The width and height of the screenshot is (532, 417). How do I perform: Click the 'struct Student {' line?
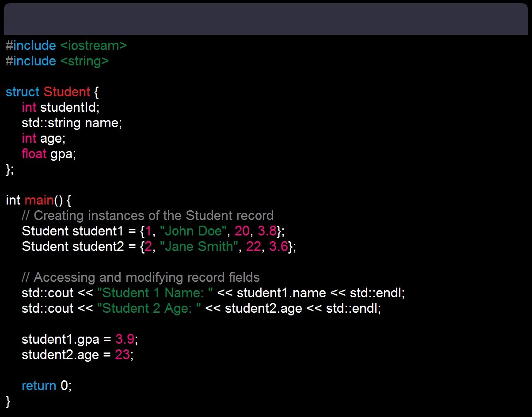click(53, 92)
